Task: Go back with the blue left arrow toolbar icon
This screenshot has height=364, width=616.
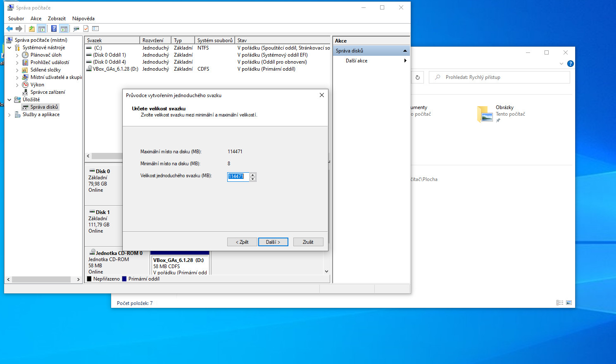Action: (x=10, y=29)
